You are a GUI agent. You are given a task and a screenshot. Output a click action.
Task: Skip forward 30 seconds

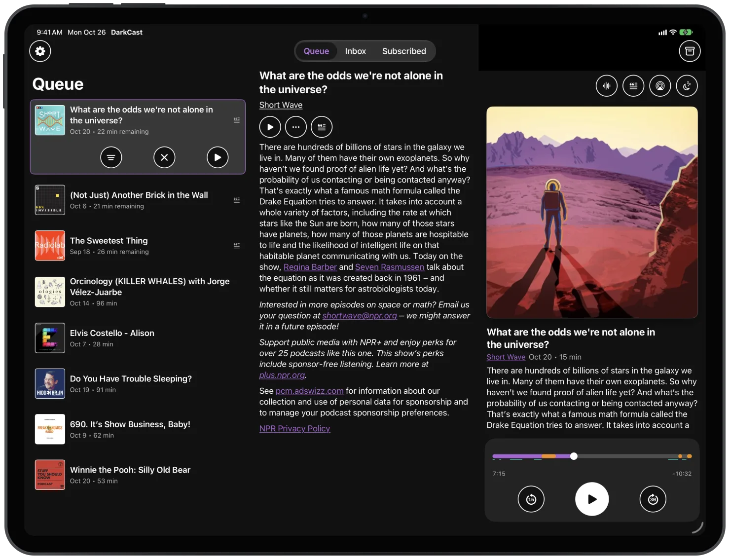[653, 499]
